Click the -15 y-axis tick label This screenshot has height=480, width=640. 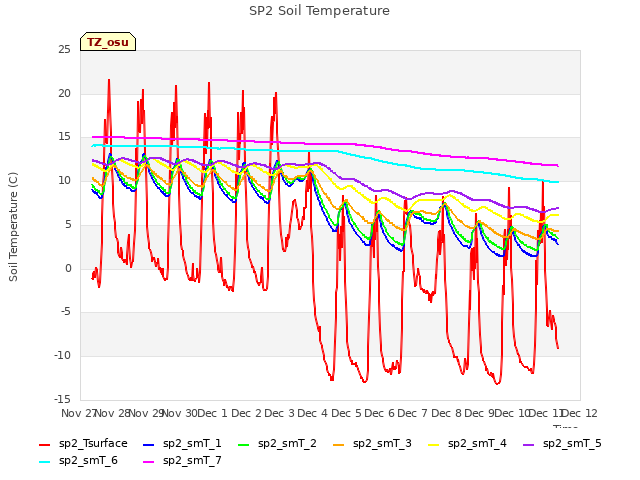coord(62,399)
